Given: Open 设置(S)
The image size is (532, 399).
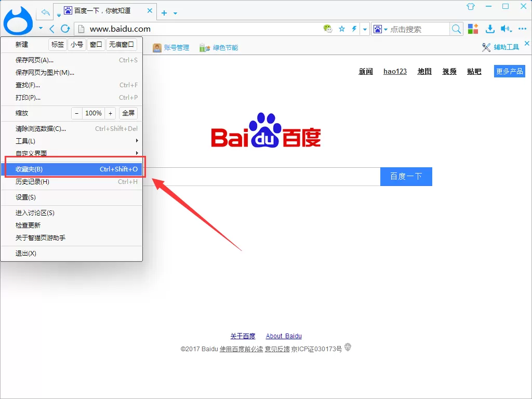Looking at the screenshot, I should coord(71,197).
